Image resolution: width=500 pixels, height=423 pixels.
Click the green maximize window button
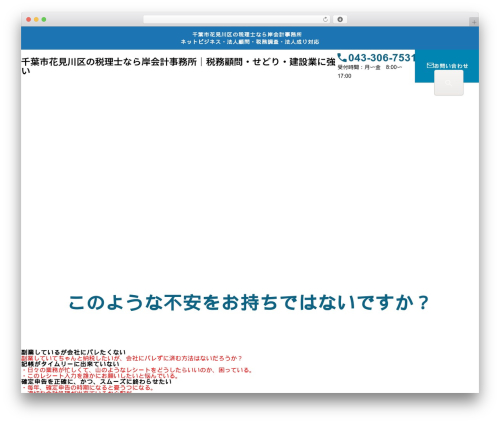click(44, 20)
